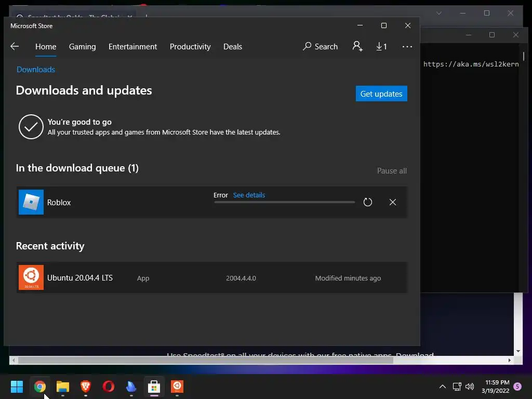
Task: Open the Deals tab
Action: [x=233, y=47]
